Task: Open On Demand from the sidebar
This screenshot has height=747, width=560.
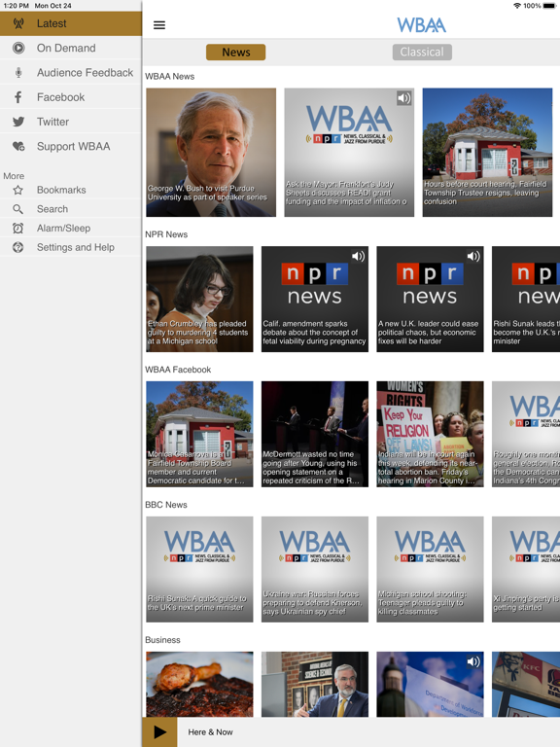Action: pyautogui.click(x=71, y=48)
